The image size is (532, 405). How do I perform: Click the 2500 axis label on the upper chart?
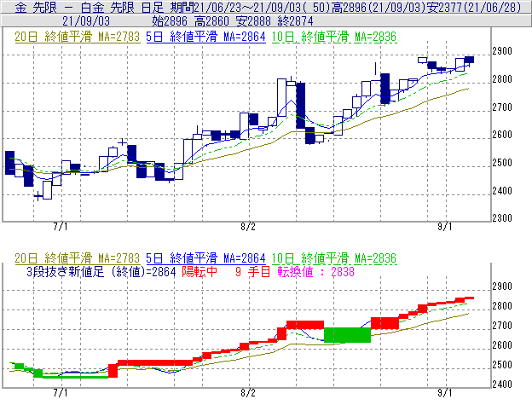(x=502, y=163)
